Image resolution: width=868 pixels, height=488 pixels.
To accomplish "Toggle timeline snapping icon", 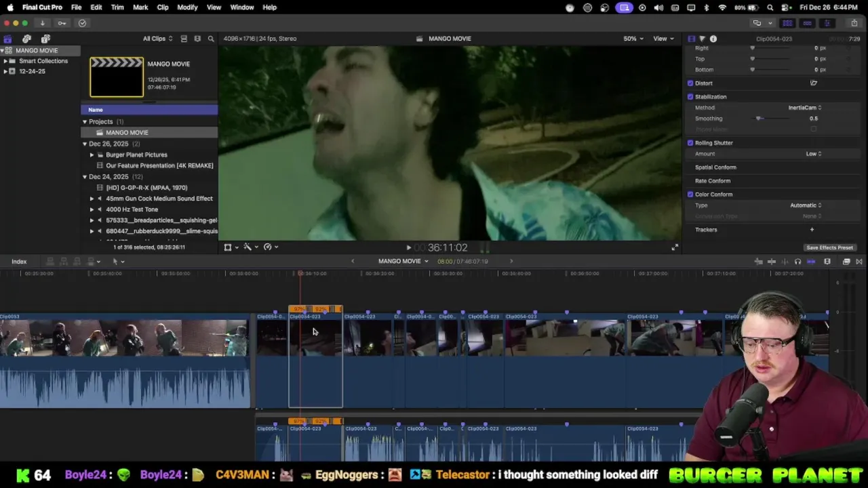I will (811, 262).
